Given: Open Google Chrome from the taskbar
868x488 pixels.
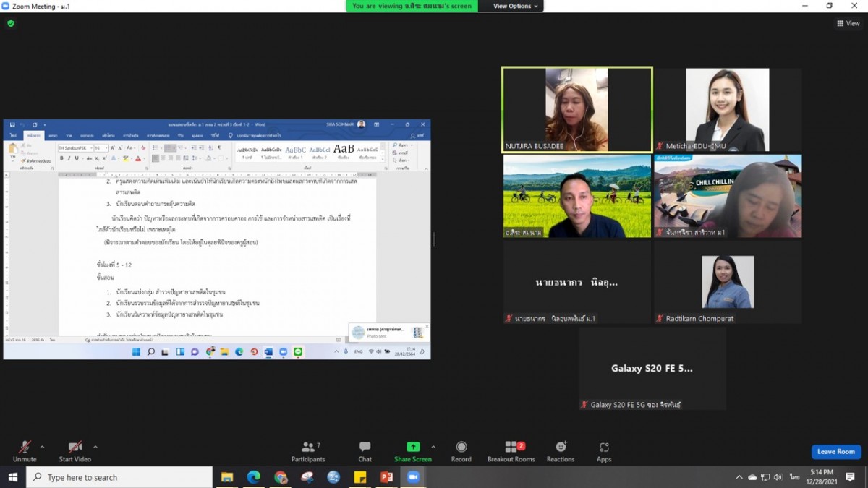Looking at the screenshot, I should pos(281,477).
